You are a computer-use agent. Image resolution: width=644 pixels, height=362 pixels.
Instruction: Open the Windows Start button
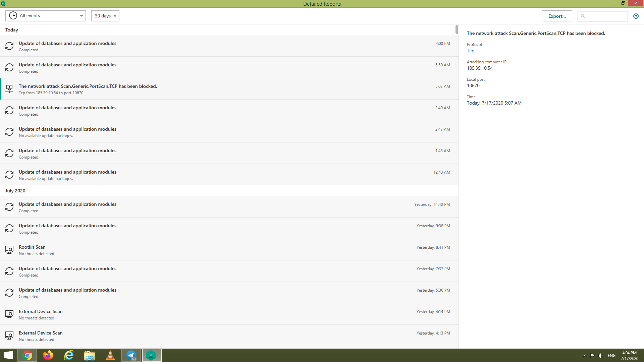pos(8,355)
